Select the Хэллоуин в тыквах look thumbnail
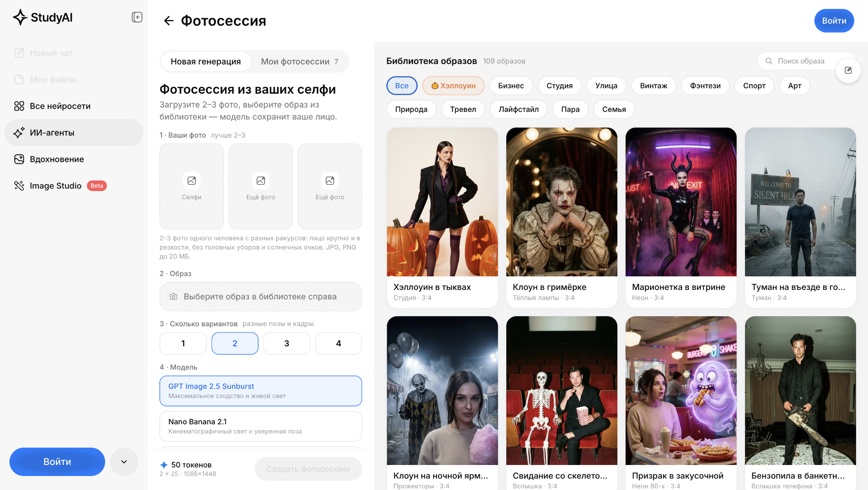The height and width of the screenshot is (490, 868). click(442, 202)
